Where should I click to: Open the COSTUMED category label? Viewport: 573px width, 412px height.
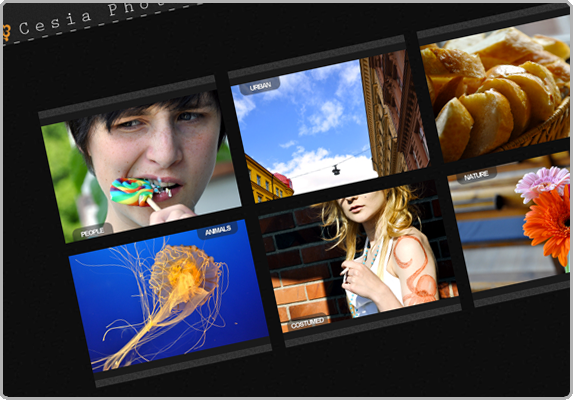click(x=307, y=323)
